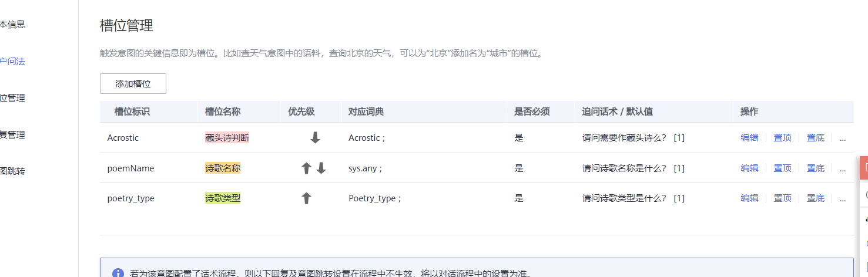Click the green 诗歌类型 slot name tag
The width and height of the screenshot is (868, 277).
coord(223,198)
